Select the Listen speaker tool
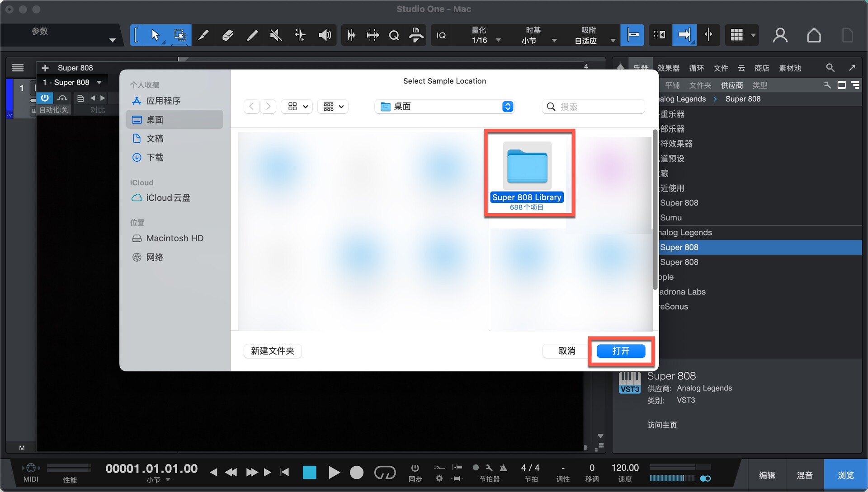The width and height of the screenshot is (868, 492). click(325, 35)
